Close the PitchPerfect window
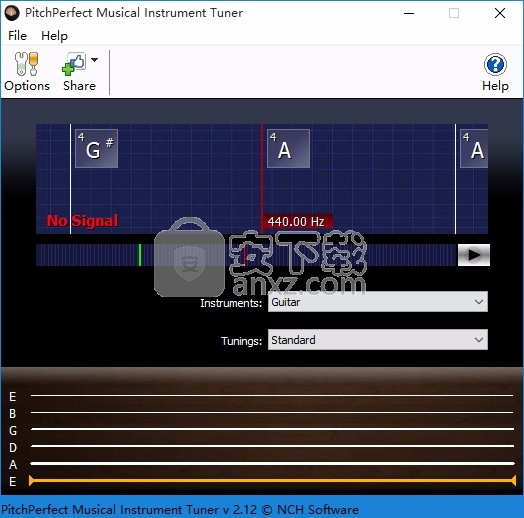 (500, 13)
